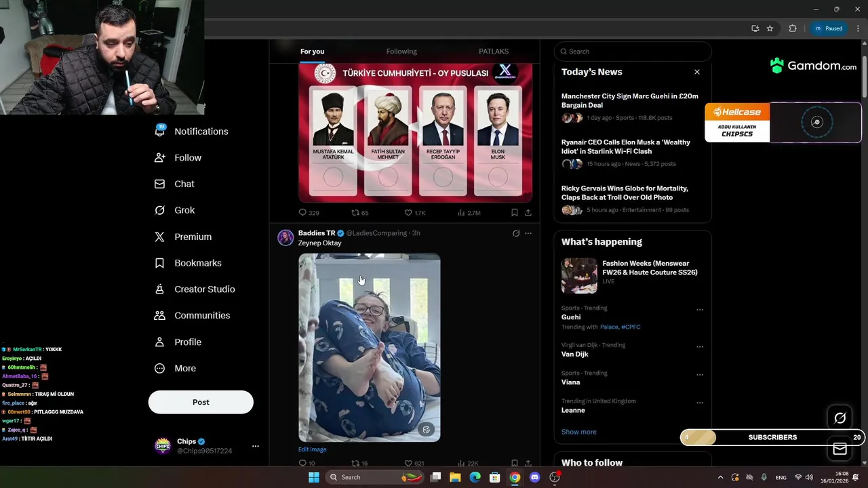Click Show more under What's happening
This screenshot has height=488, width=868.
point(578,432)
